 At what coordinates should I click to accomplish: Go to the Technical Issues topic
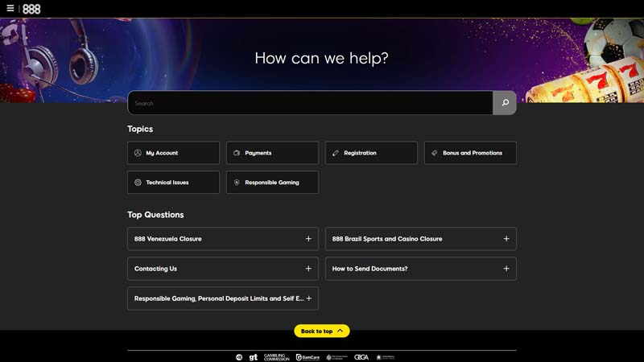coord(173,183)
